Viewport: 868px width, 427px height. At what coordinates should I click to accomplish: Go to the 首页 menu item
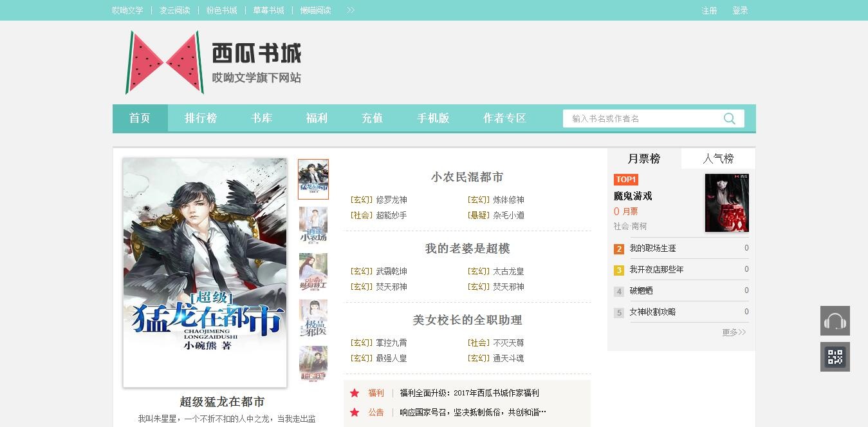tap(140, 119)
